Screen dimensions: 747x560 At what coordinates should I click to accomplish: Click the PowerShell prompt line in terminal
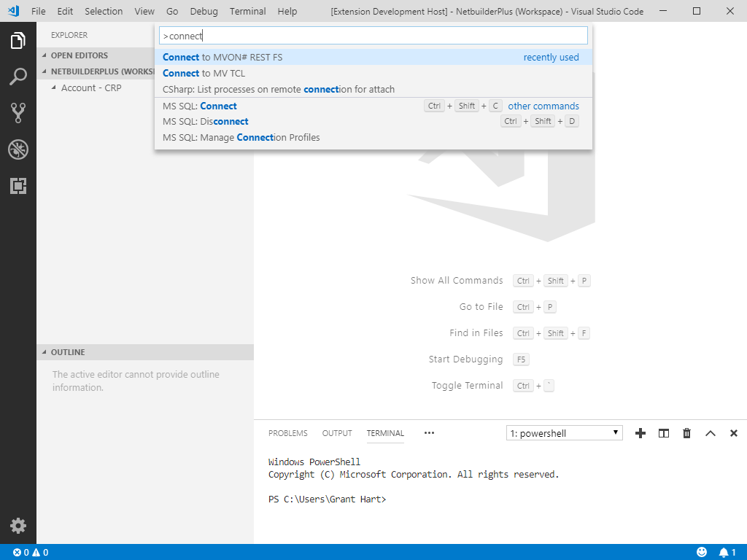coord(327,499)
